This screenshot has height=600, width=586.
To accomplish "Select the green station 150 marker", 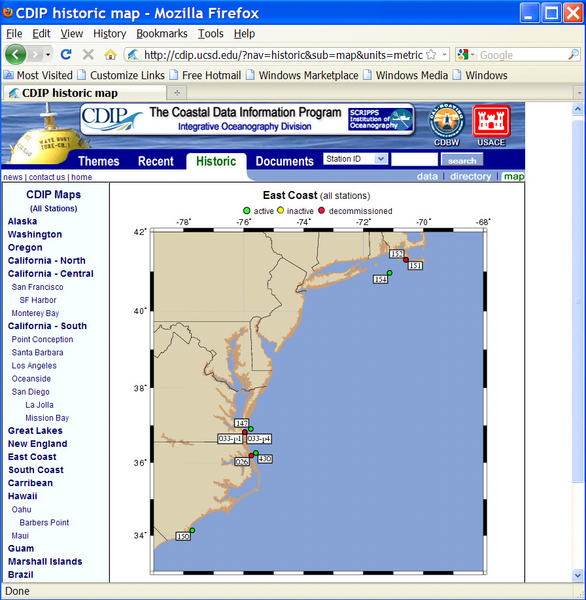I will coord(192,530).
